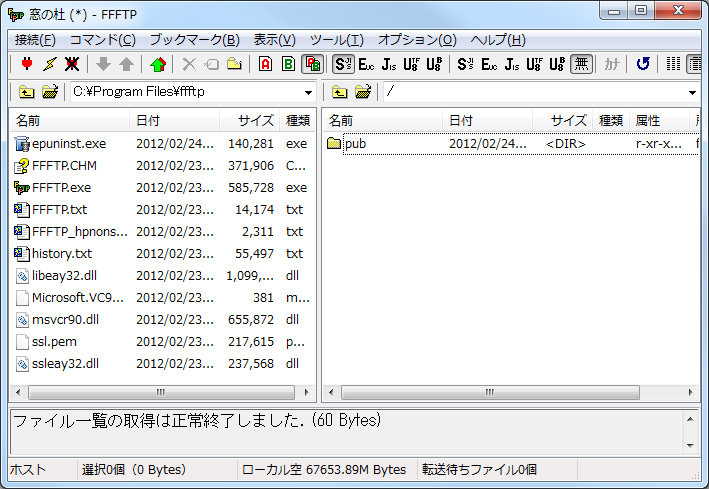Select JIS in the group containing 無
Viewport: 709px width, 489px height.
[511, 64]
